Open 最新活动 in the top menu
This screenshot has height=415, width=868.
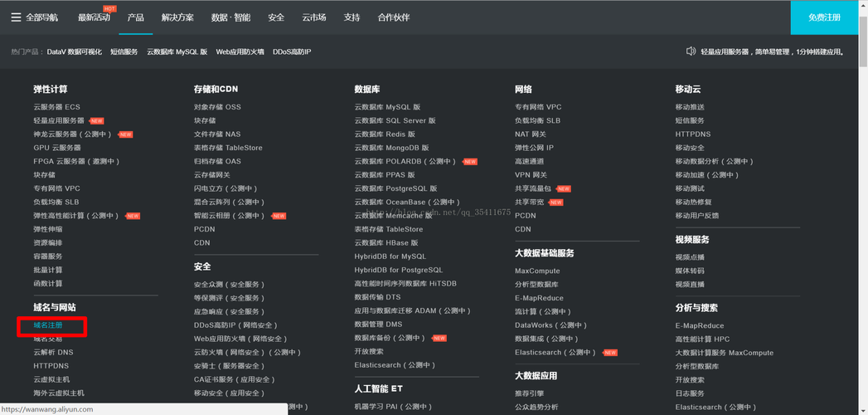pyautogui.click(x=95, y=17)
